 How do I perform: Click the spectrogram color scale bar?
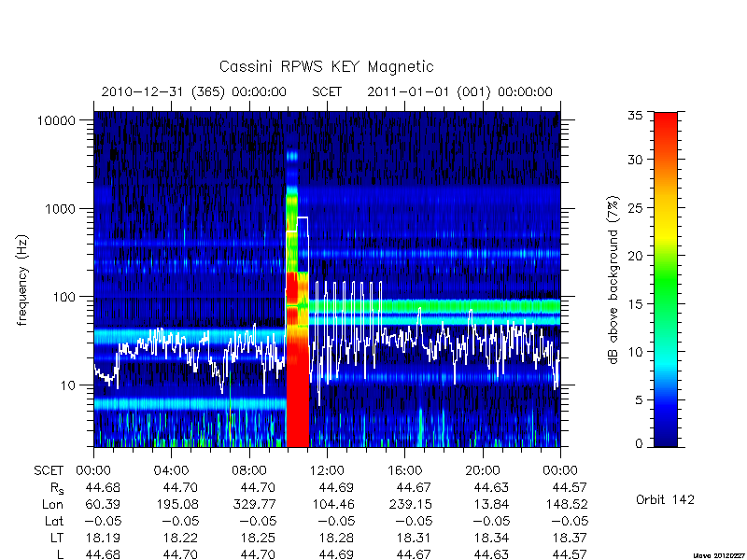click(x=666, y=279)
